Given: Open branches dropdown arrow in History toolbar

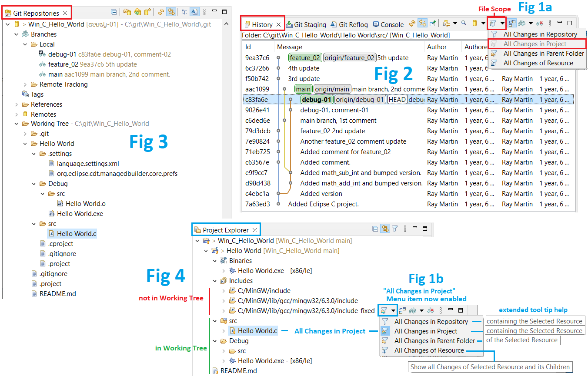Looking at the screenshot, I should pos(531,23).
